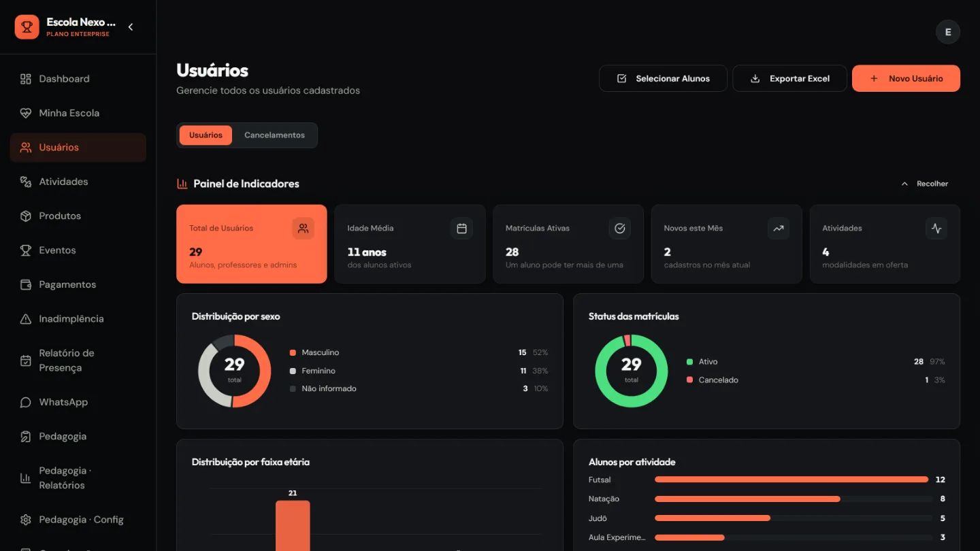Click the WhatsApp chat bubble icon

26,402
